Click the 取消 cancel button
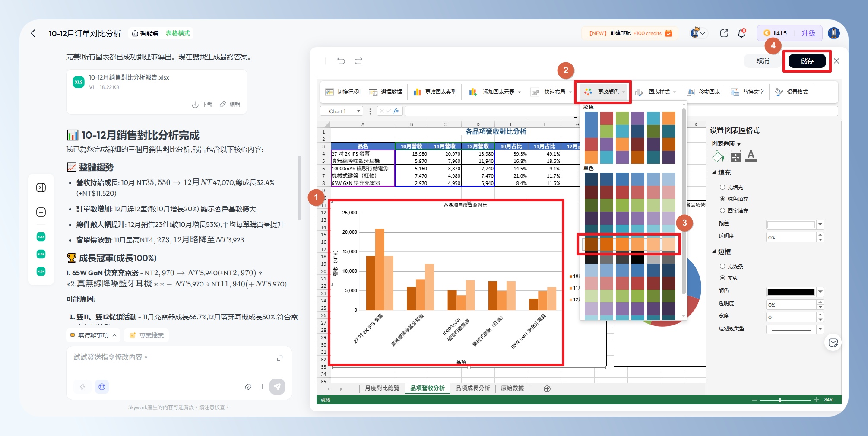 763,61
